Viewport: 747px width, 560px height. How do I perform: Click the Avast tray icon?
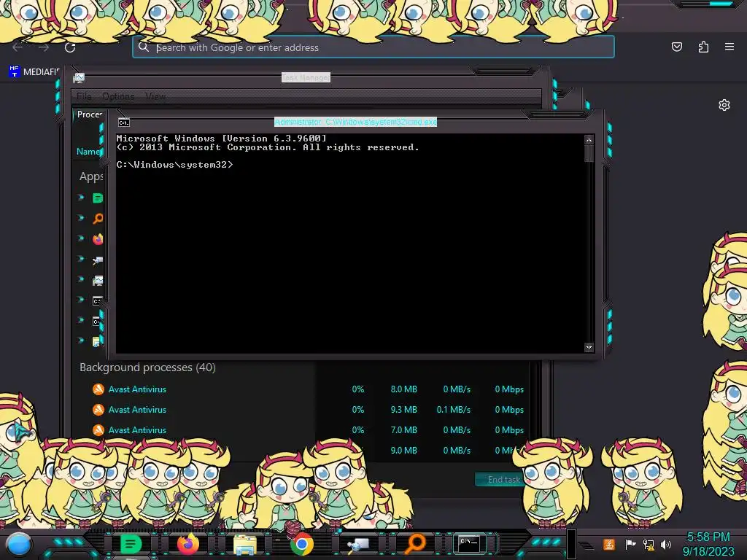[x=608, y=544]
